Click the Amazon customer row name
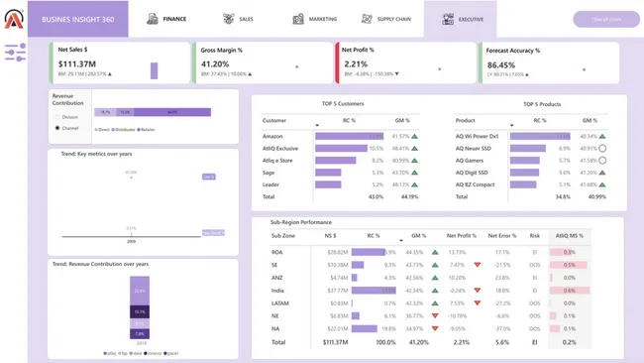This screenshot has height=363, width=644. coord(272,137)
